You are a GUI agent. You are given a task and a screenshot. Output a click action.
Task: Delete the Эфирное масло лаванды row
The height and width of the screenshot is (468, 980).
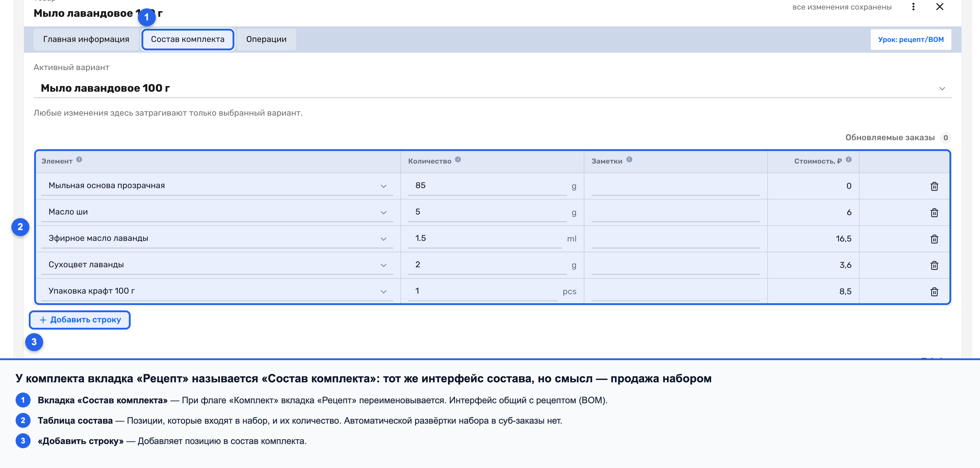934,239
